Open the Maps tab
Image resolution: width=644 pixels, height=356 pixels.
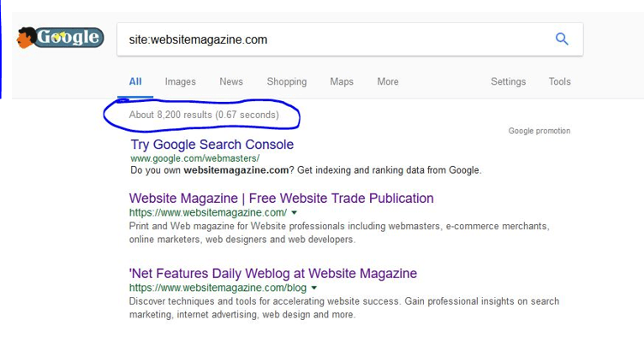tap(342, 82)
